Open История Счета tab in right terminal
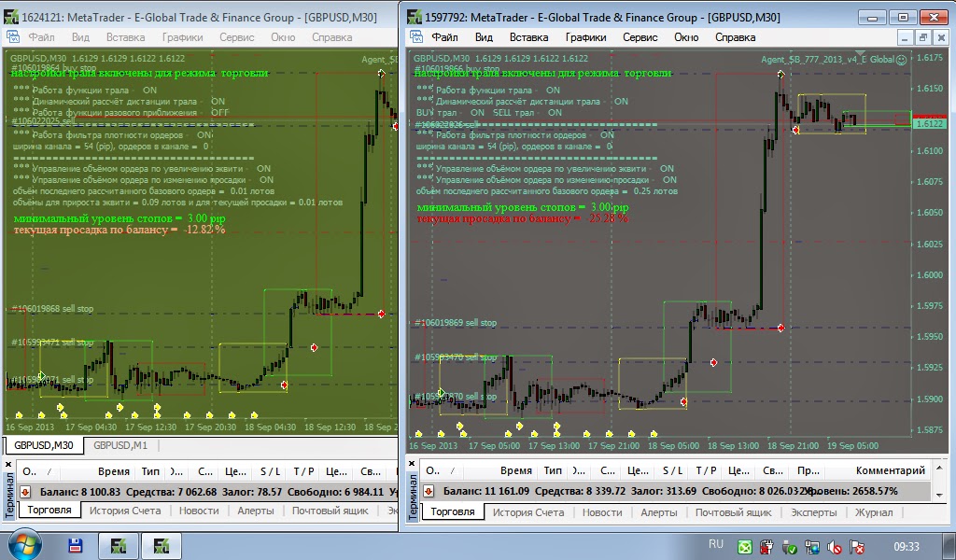Screen dimensions: 956x560 tap(528, 512)
